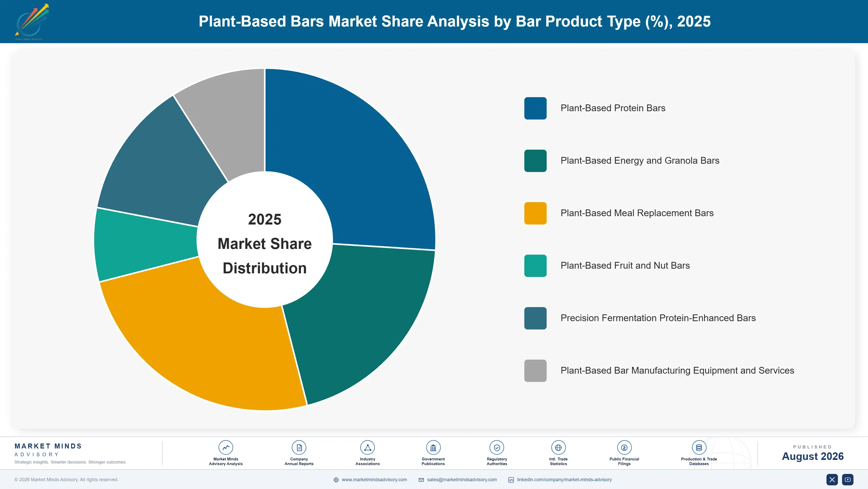Open www.marketmindsadvisory.com link
This screenshot has width=868, height=489.
click(374, 480)
